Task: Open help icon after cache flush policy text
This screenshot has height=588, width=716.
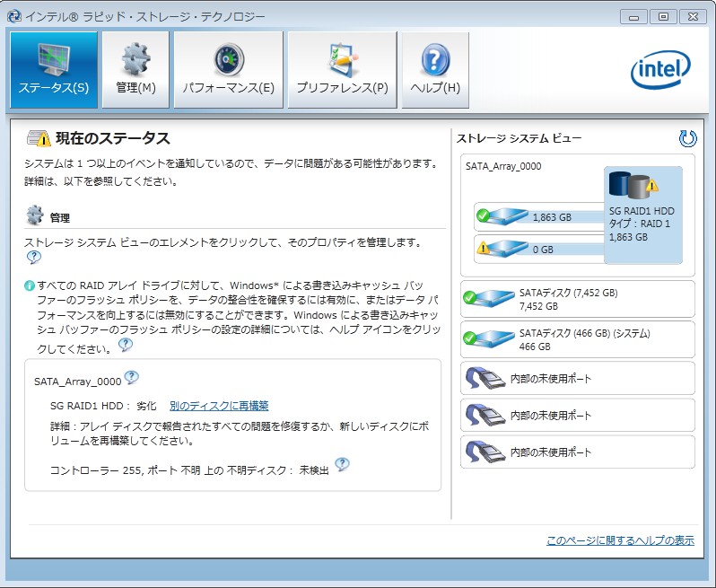Action: click(126, 344)
